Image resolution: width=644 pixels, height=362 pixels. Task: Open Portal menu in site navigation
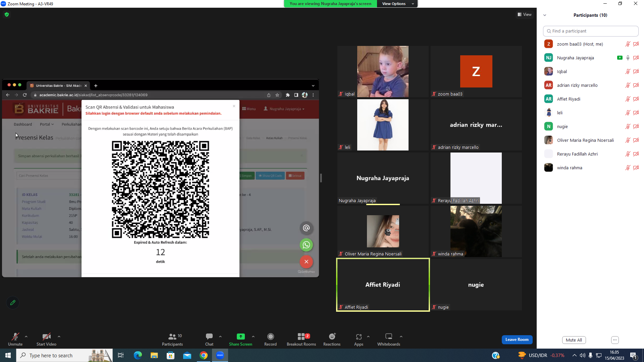[47, 124]
